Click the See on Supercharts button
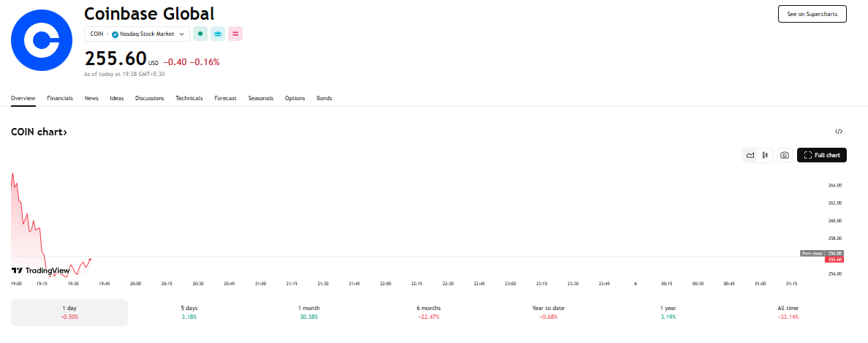The height and width of the screenshot is (343, 868). (812, 14)
